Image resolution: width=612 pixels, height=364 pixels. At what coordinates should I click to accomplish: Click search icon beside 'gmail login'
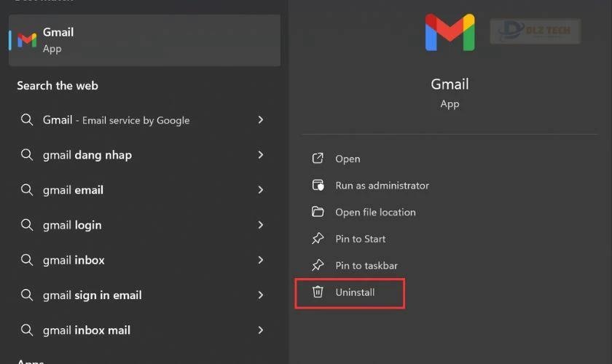point(26,225)
